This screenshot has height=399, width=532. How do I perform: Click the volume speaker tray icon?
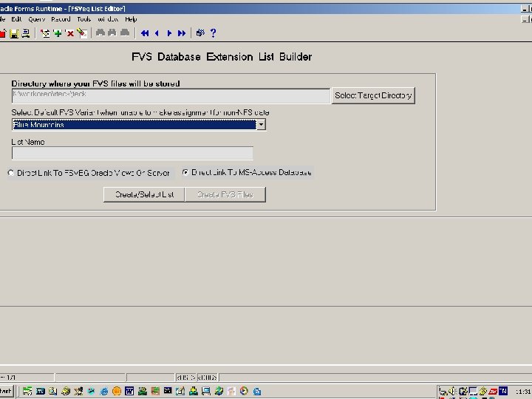click(452, 391)
